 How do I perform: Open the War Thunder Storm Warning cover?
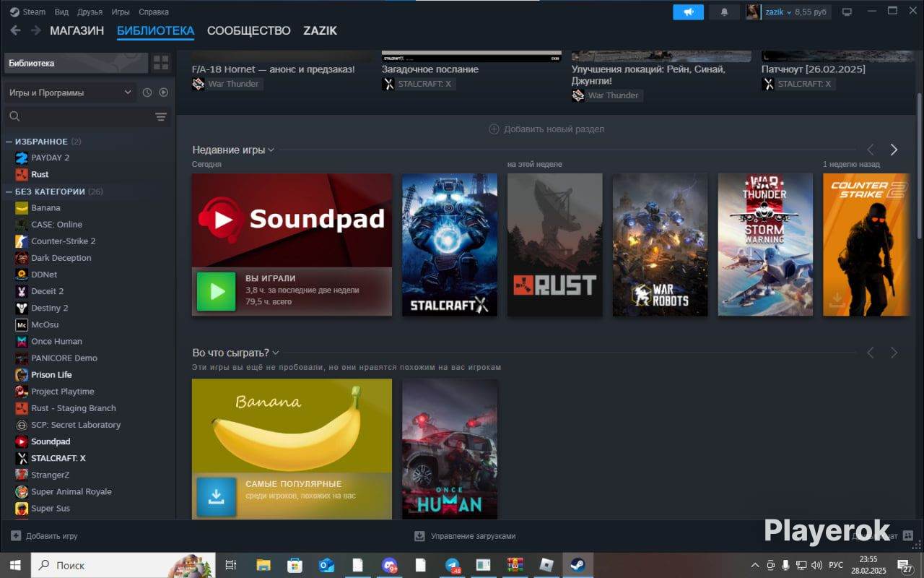pos(765,244)
